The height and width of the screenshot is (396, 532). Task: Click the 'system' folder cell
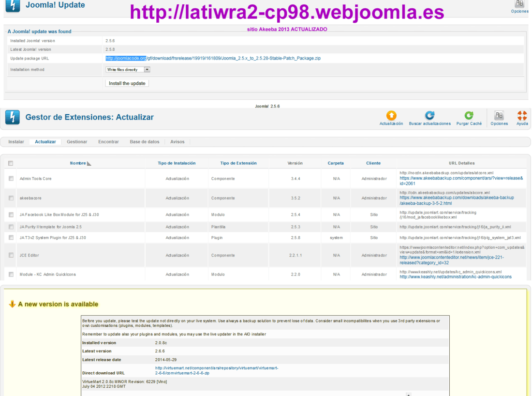point(336,238)
